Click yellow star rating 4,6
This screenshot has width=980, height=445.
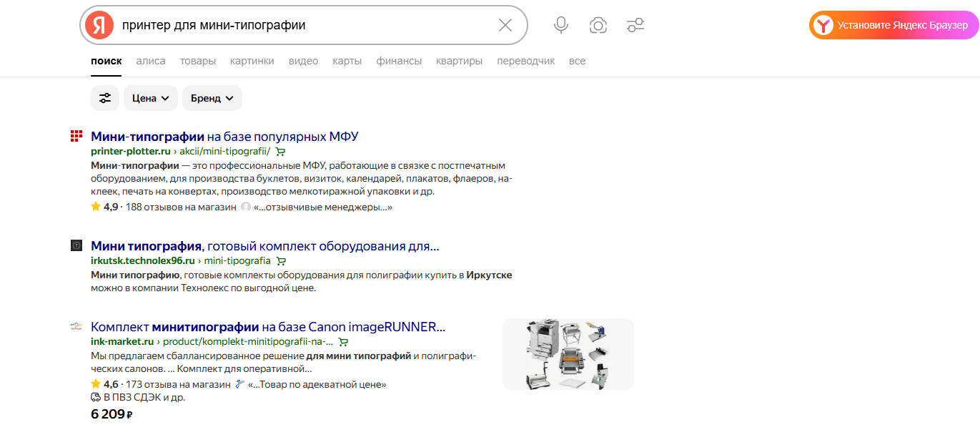pyautogui.click(x=96, y=384)
